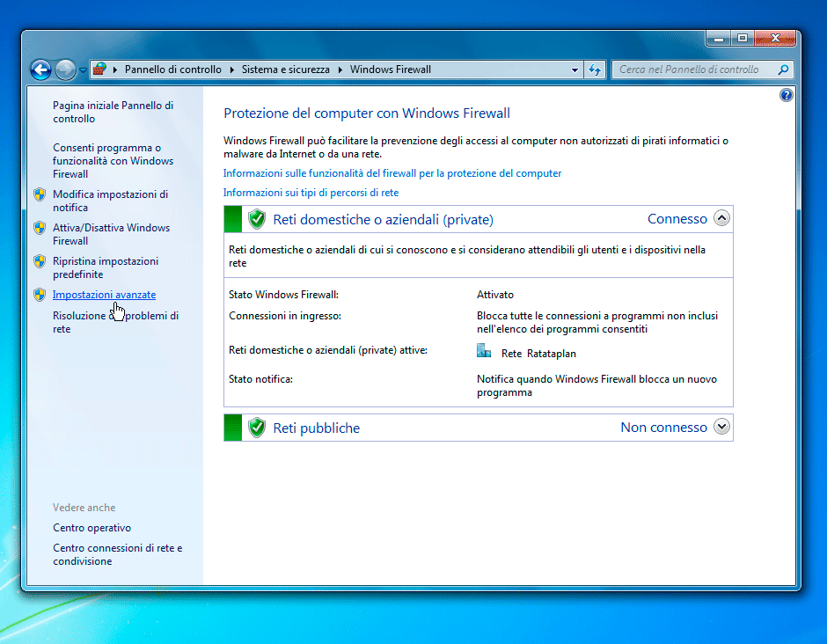Image resolution: width=827 pixels, height=644 pixels.
Task: Select Windows Firewall breadcrumb
Action: (x=391, y=70)
